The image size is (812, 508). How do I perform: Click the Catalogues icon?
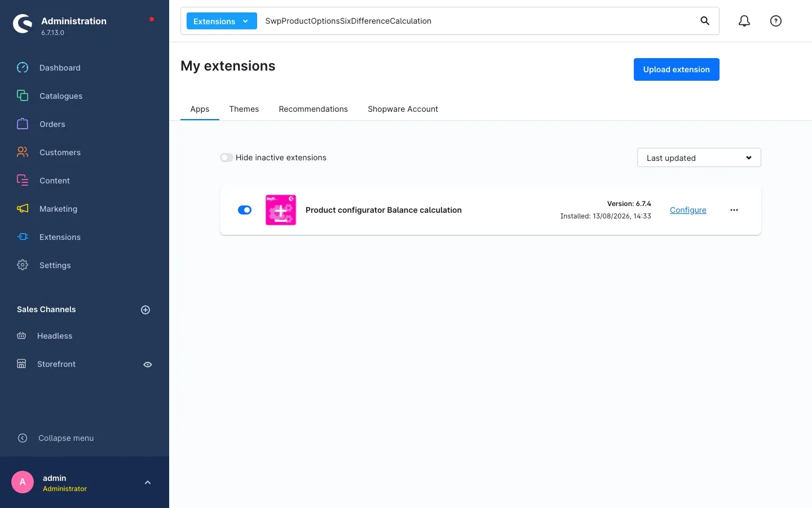click(x=23, y=96)
